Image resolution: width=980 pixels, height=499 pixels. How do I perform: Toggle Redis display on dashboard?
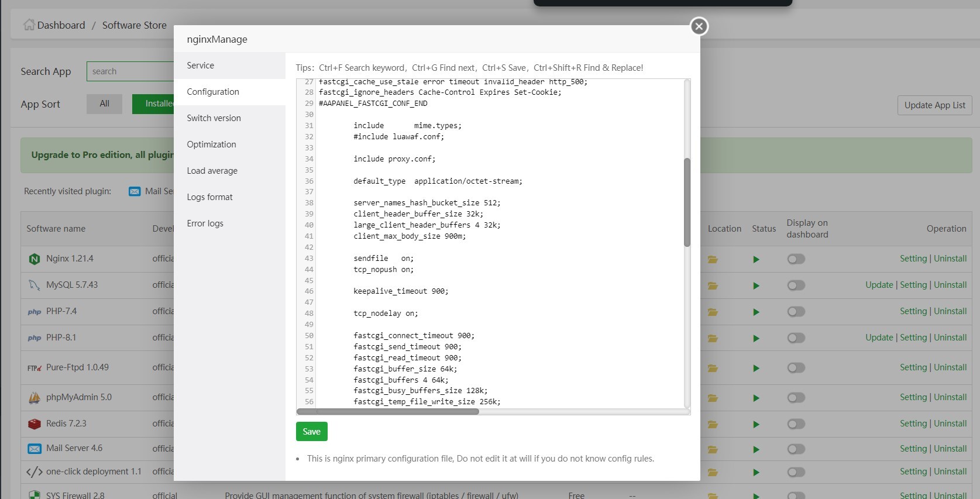click(796, 424)
